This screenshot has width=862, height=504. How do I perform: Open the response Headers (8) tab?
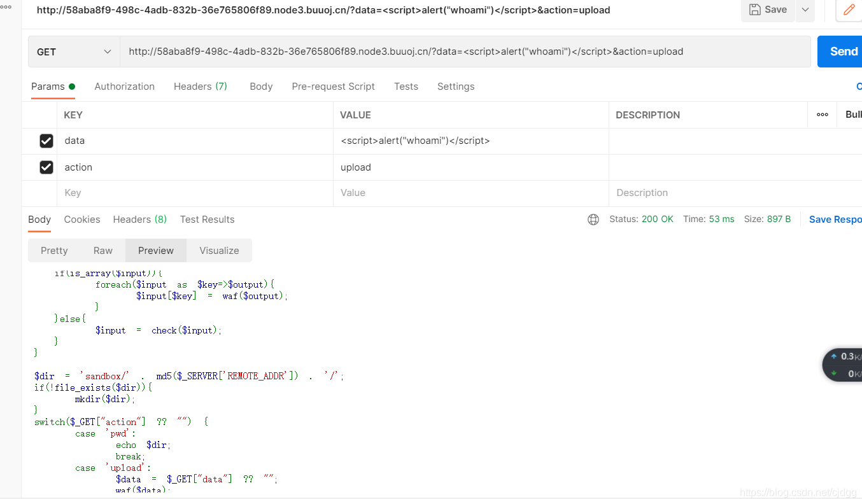(x=140, y=219)
